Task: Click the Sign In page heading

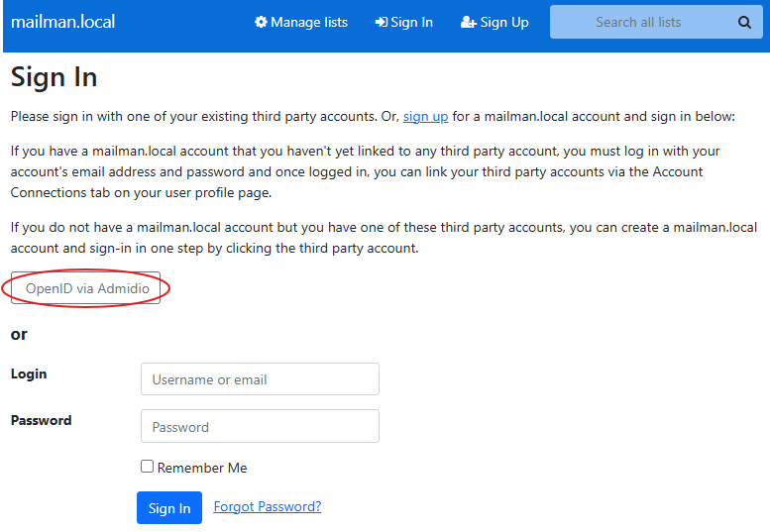Action: [54, 77]
